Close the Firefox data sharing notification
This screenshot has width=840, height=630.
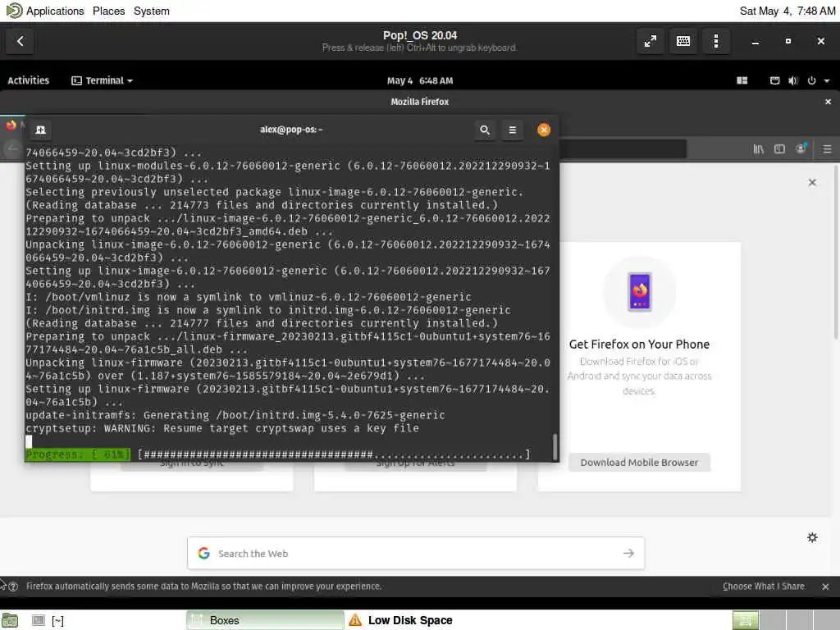tap(825, 587)
